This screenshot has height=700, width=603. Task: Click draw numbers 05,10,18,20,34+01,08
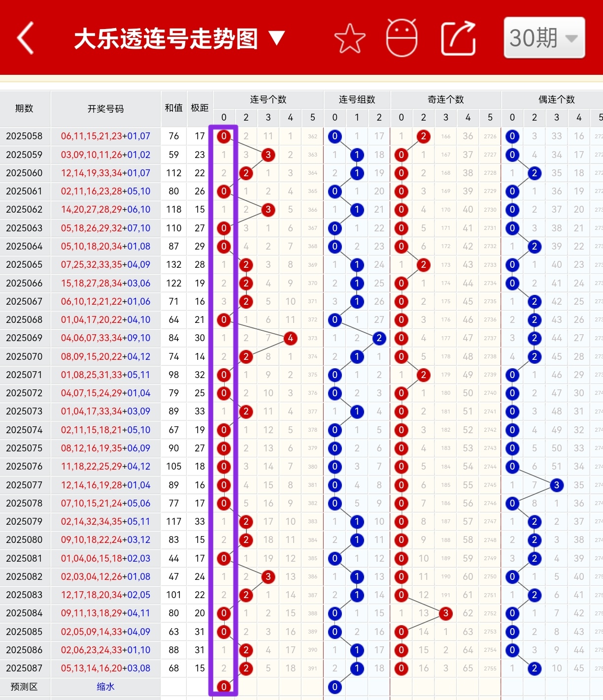pos(105,246)
